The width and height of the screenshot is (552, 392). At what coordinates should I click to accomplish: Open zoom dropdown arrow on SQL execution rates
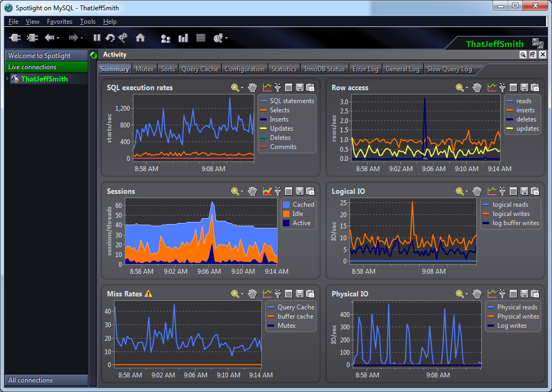pyautogui.click(x=242, y=88)
